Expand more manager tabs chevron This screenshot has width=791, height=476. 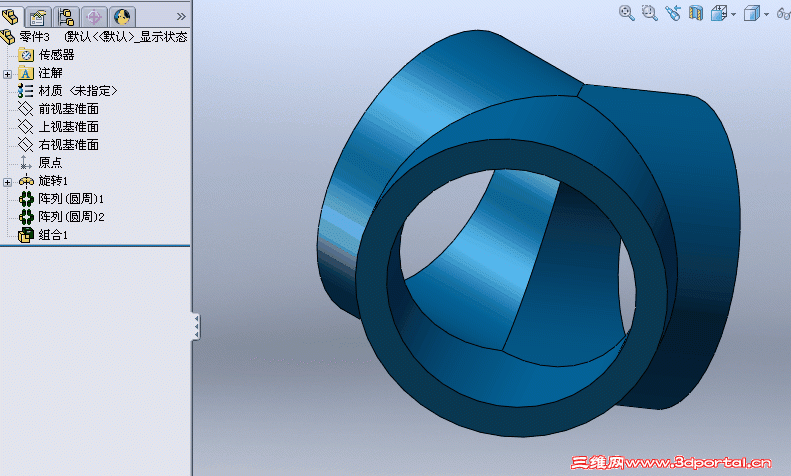coord(181,17)
